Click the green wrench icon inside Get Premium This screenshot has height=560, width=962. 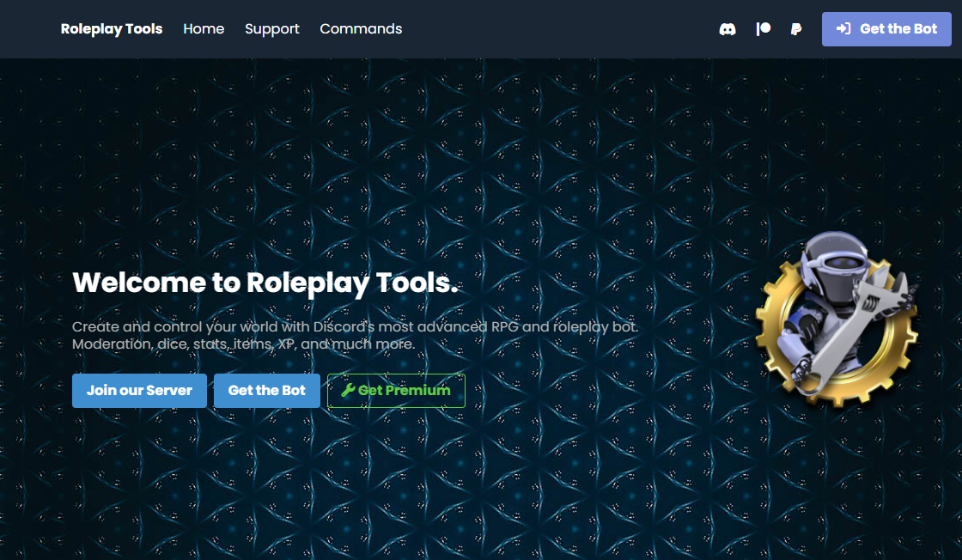(x=349, y=389)
